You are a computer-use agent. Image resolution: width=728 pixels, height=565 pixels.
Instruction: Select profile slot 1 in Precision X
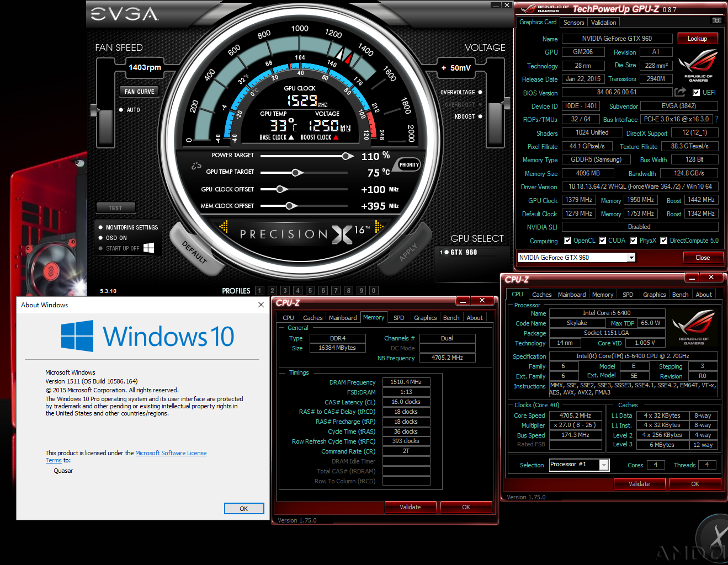[x=259, y=290]
